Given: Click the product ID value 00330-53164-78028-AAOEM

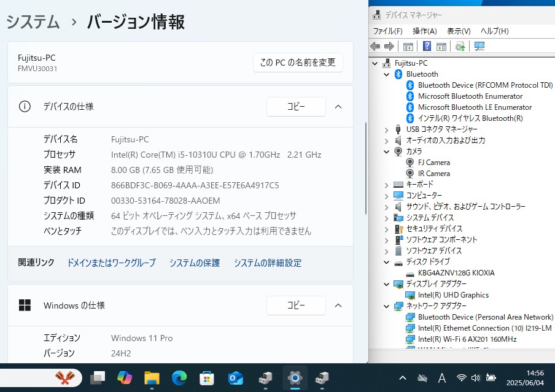Looking at the screenshot, I should [166, 201].
